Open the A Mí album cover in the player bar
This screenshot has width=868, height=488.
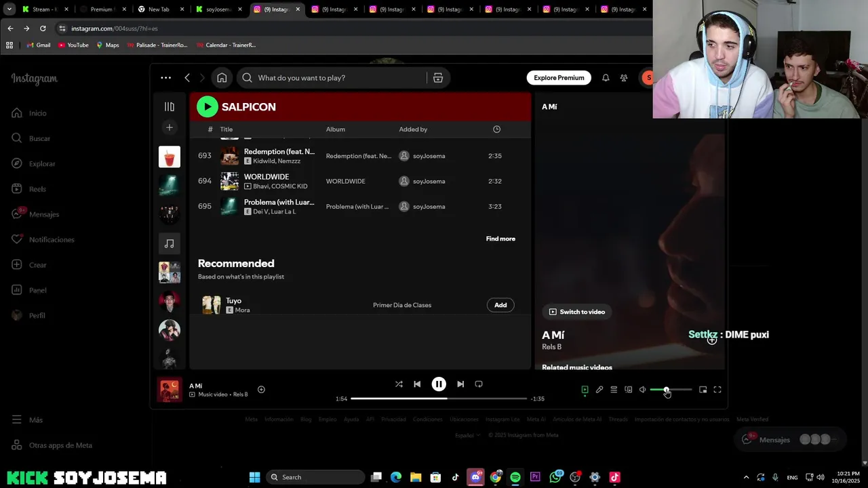[170, 390]
